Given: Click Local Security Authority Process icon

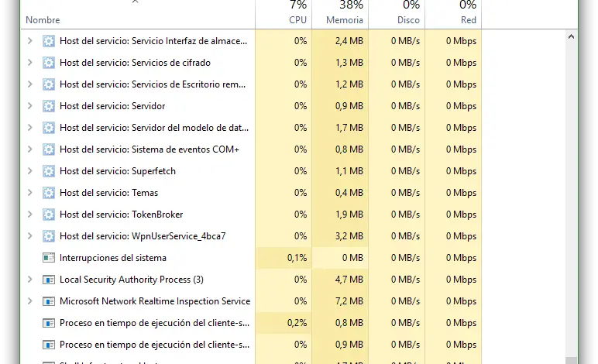Looking at the screenshot, I should tap(49, 280).
